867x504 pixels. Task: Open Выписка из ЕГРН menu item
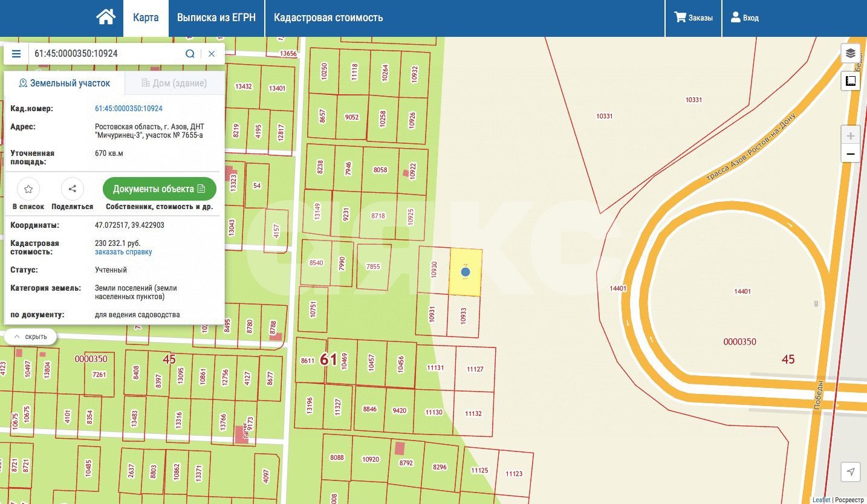pyautogui.click(x=216, y=18)
